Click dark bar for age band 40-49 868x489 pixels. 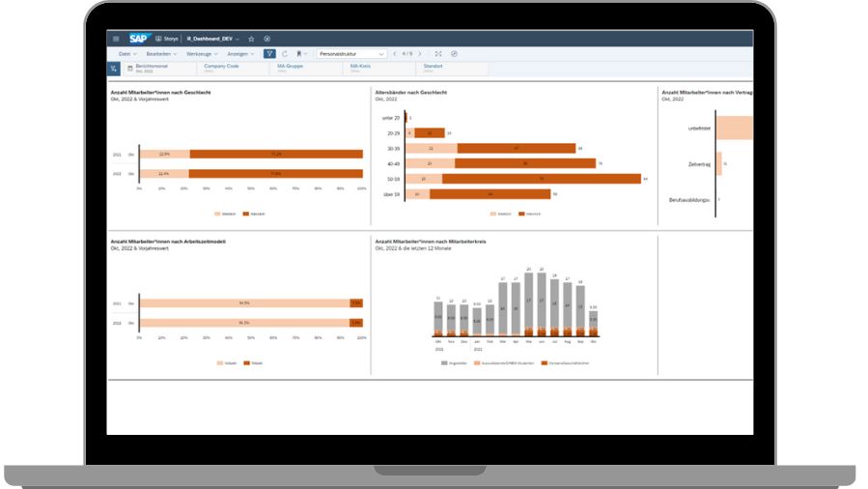coord(525,163)
